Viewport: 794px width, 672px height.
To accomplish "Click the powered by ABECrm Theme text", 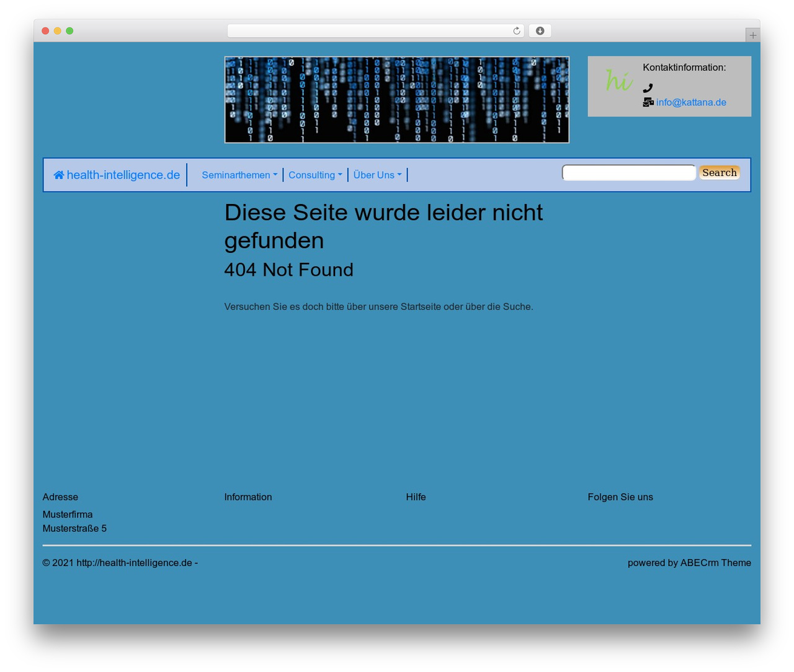I will click(689, 563).
